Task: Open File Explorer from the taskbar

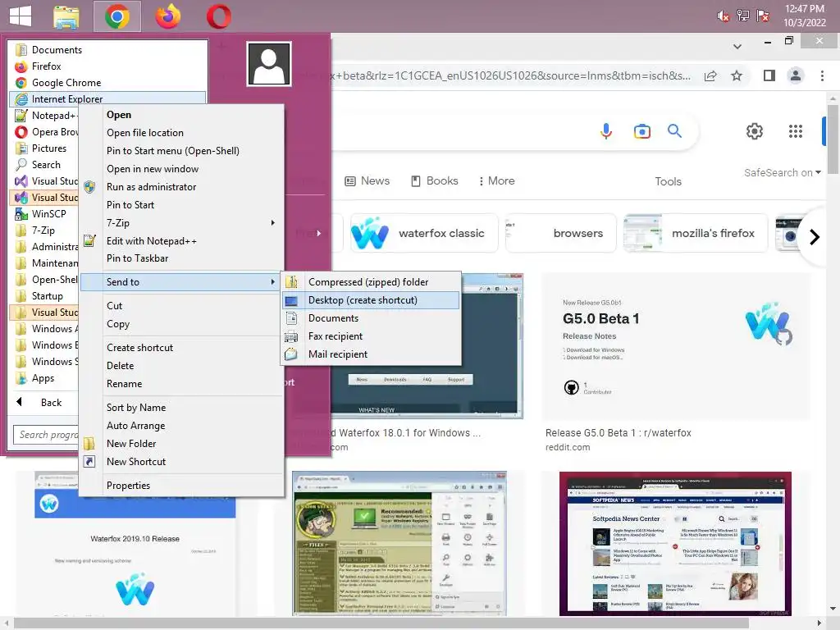Action: [66, 16]
